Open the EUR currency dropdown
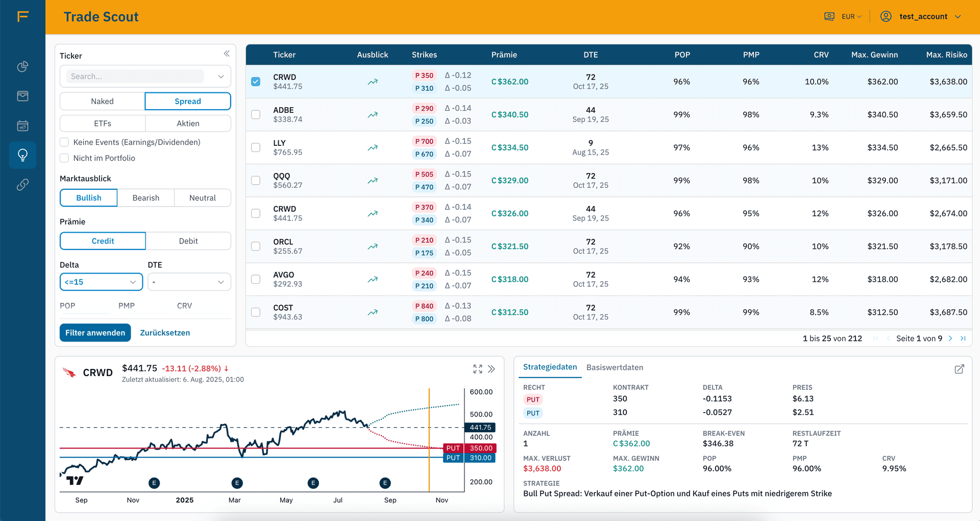The image size is (980, 521). coord(851,16)
